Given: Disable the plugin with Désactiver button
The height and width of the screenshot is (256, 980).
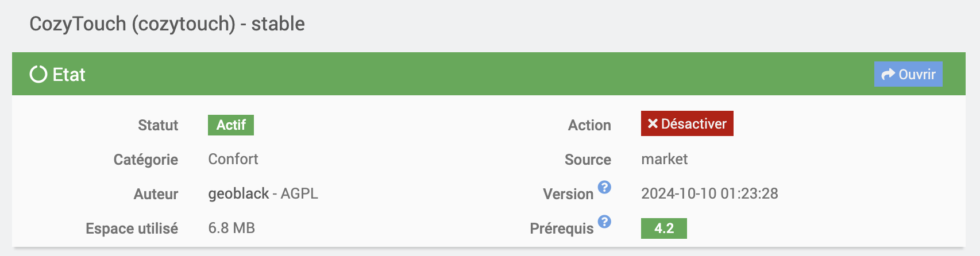Looking at the screenshot, I should pos(687,124).
